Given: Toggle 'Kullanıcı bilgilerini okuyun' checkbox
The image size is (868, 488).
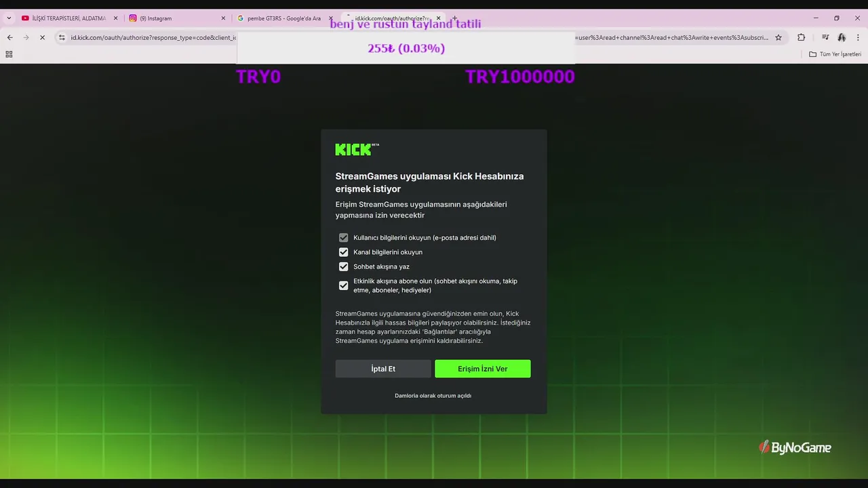Looking at the screenshot, I should 343,238.
